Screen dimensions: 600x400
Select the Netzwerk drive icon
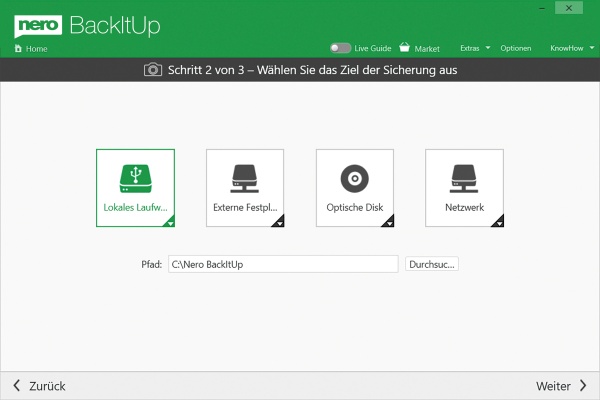click(464, 178)
